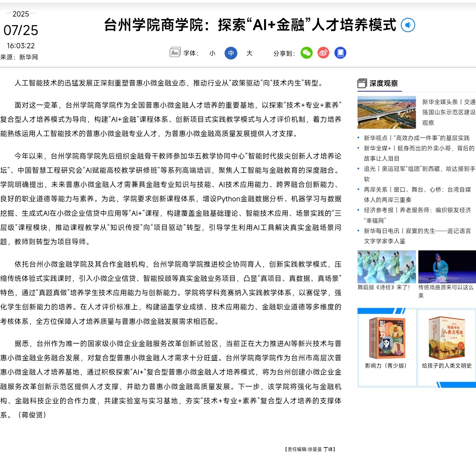This screenshot has width=476, height=464.
Task: Open the 深度观察 section heading
Action: (x=383, y=83)
